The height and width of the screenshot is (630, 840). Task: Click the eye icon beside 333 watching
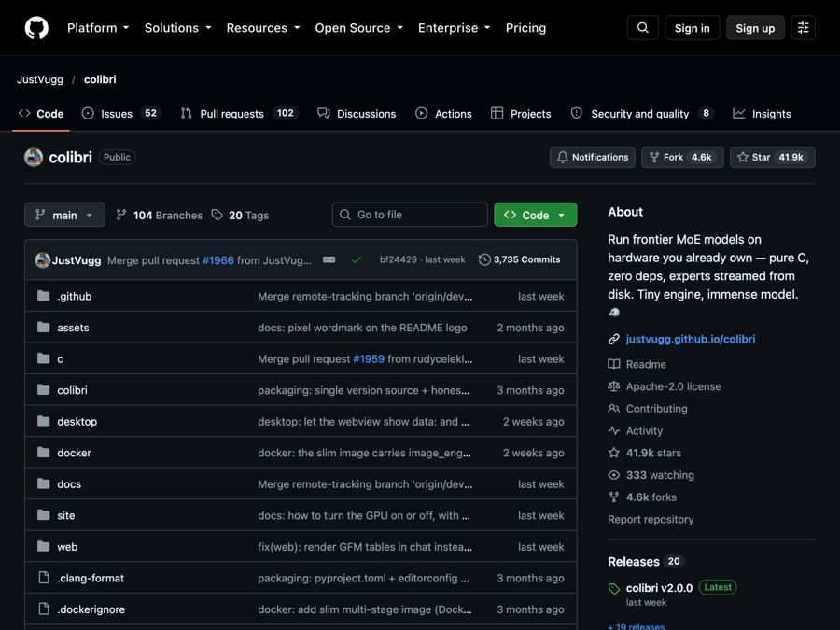click(614, 475)
